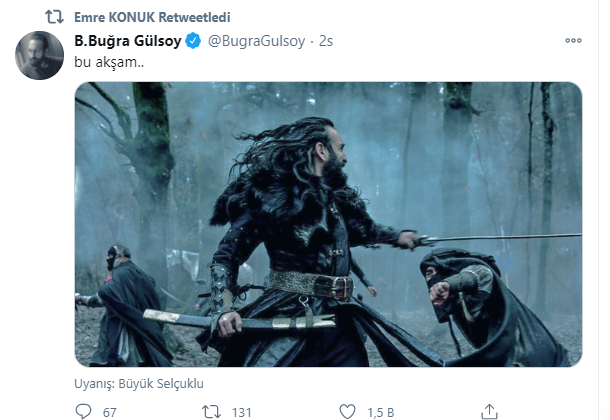Open the three-dot more options menu
The height and width of the screenshot is (420, 610).
572,41
